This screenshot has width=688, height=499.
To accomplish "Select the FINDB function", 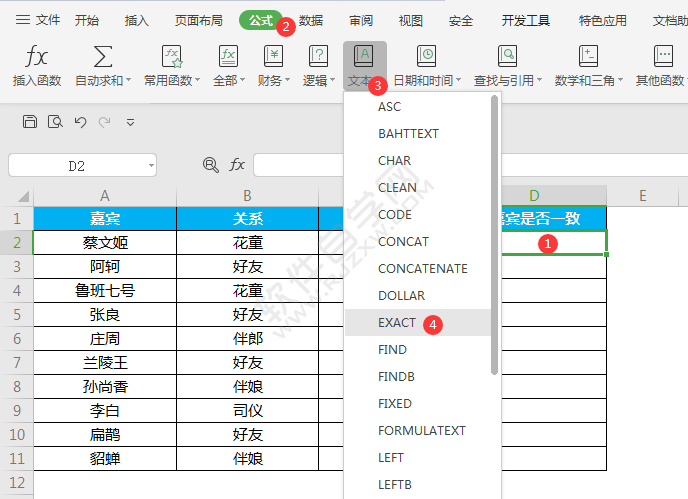I will point(418,377).
